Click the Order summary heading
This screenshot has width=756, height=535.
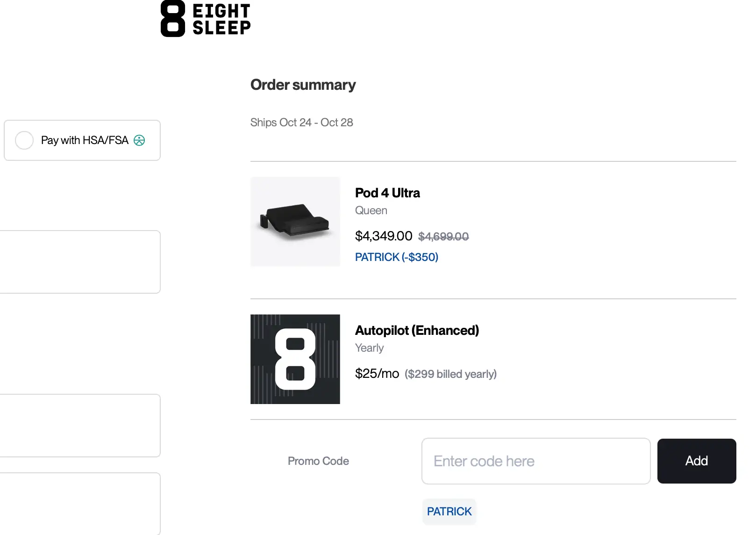tap(303, 85)
